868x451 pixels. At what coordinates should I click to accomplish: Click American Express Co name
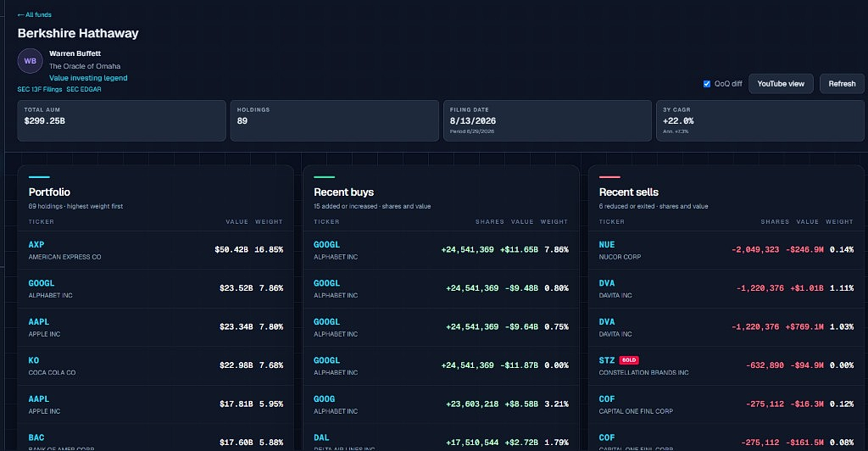(x=64, y=258)
